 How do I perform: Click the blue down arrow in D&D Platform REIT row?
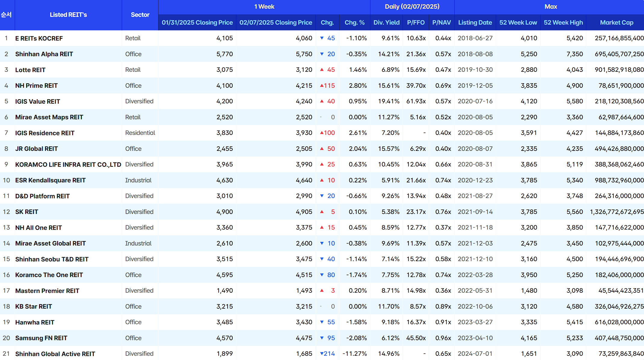(x=322, y=196)
